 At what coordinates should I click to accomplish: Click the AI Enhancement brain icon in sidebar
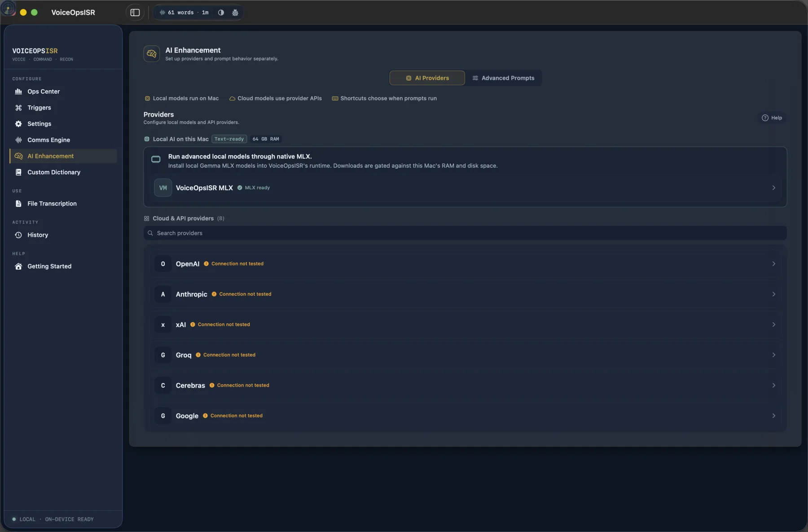coord(18,156)
